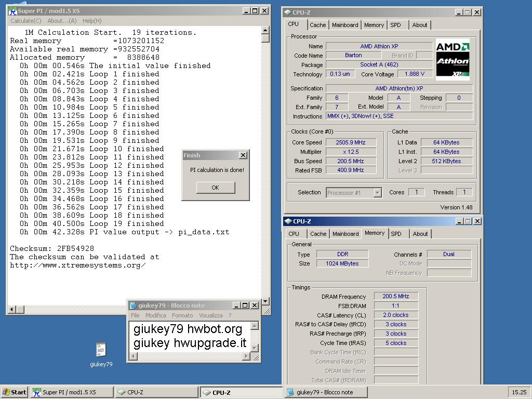Click the upper CPU-Z window title icon
Image resolution: width=532 pixels, height=399 pixels.
point(288,12)
